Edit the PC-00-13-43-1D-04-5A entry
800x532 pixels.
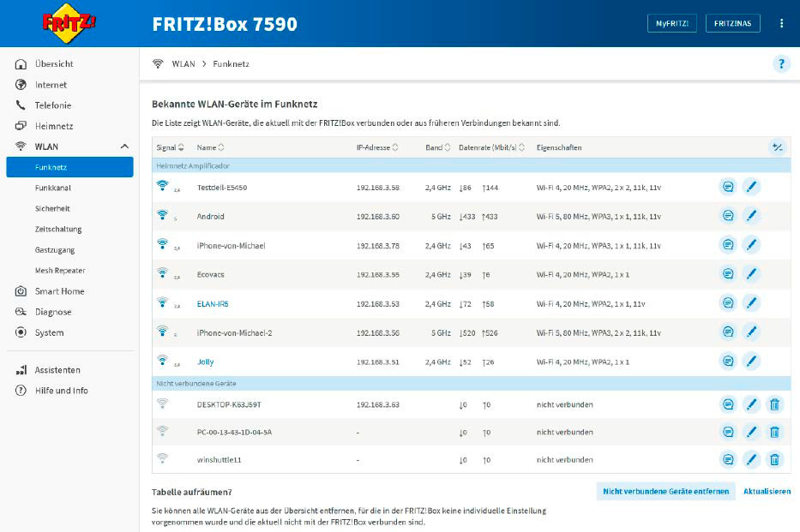[x=751, y=432]
